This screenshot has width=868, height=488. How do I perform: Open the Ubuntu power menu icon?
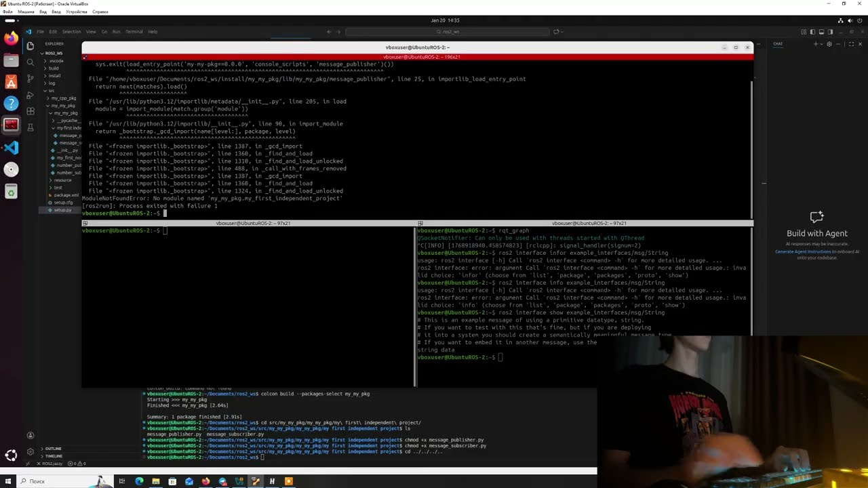click(x=861, y=20)
